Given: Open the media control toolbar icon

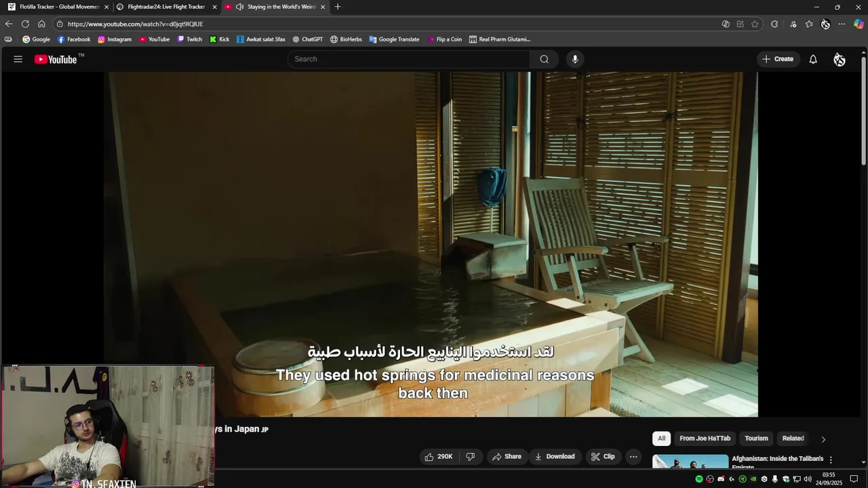Looking at the screenshot, I should pyautogui.click(x=793, y=24).
